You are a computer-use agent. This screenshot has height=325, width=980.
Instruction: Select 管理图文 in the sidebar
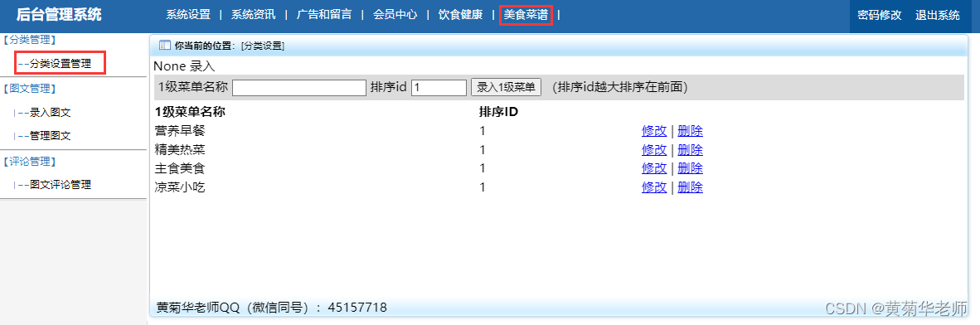[50, 136]
